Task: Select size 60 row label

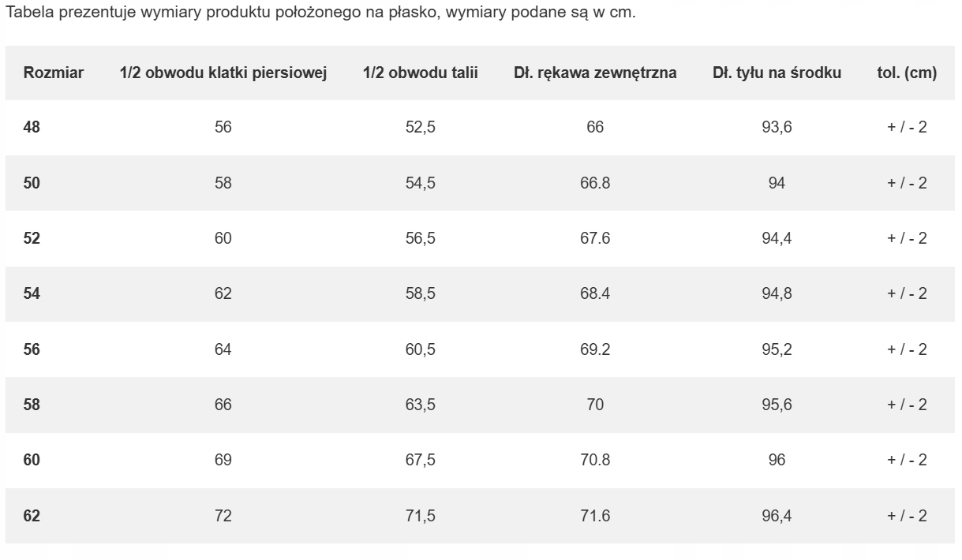Action: [x=32, y=460]
